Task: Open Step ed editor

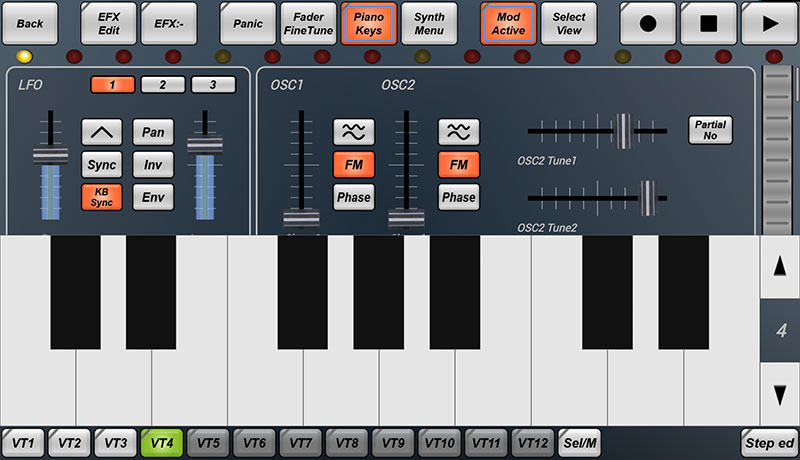Action: pos(769,443)
